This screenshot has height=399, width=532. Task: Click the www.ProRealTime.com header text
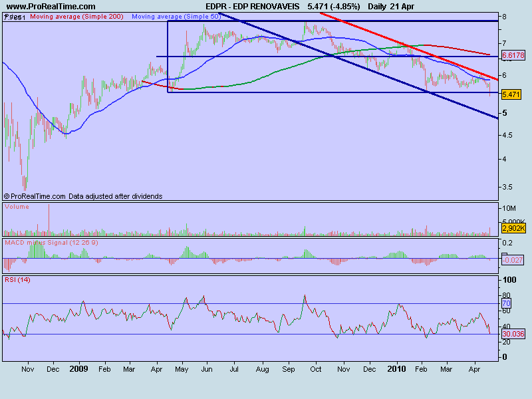tap(51, 7)
